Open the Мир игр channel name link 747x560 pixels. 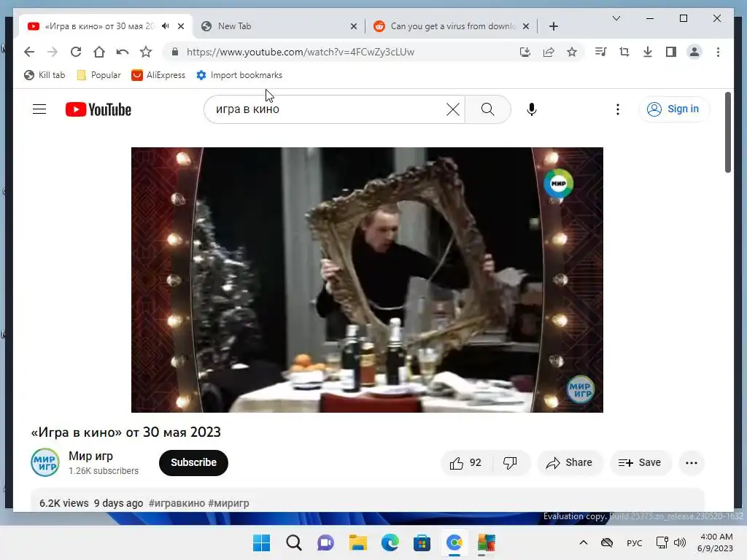[x=90, y=456]
